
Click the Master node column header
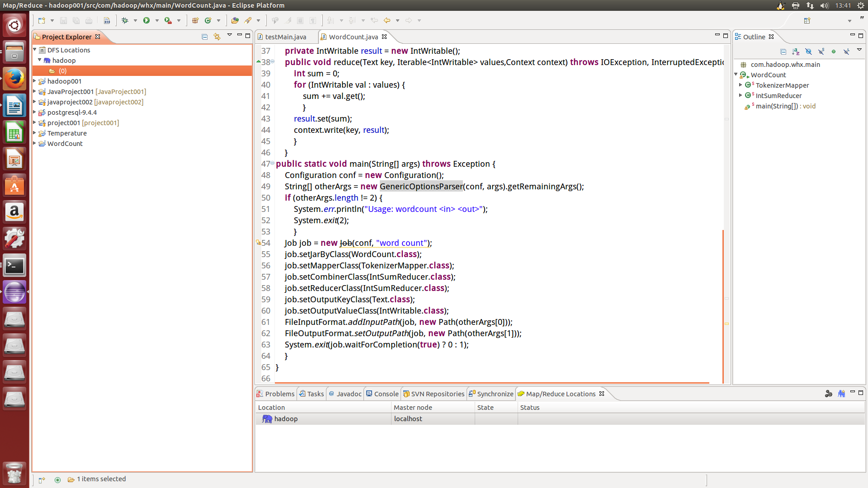[x=433, y=407]
